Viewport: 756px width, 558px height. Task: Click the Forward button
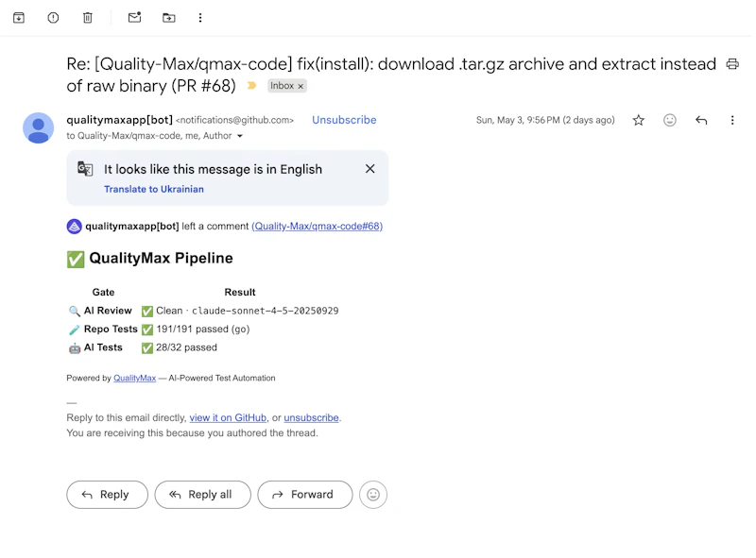[304, 495]
